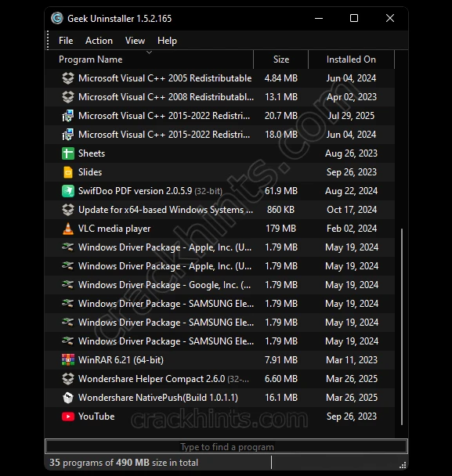Click the 7.91 MB size cell
The image size is (452, 476).
(281, 359)
